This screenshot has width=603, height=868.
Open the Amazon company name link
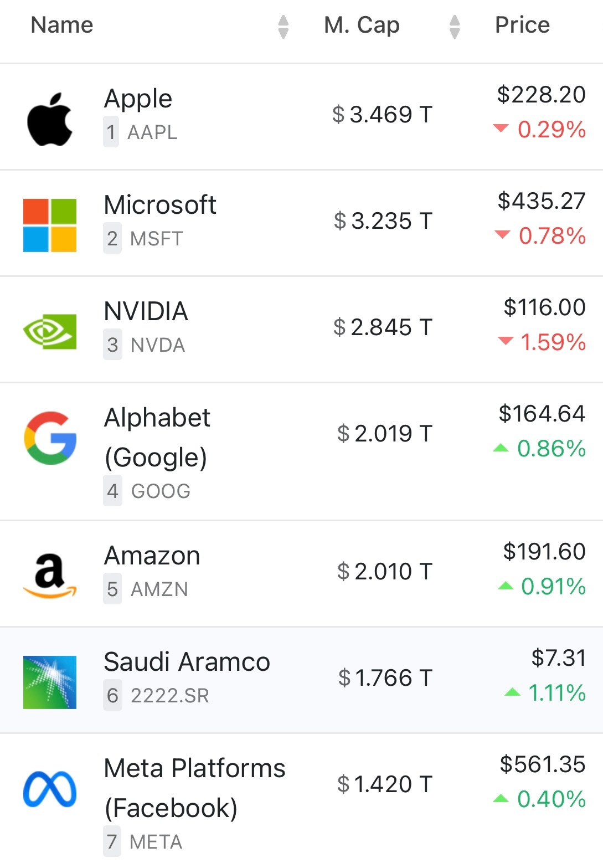tap(152, 556)
